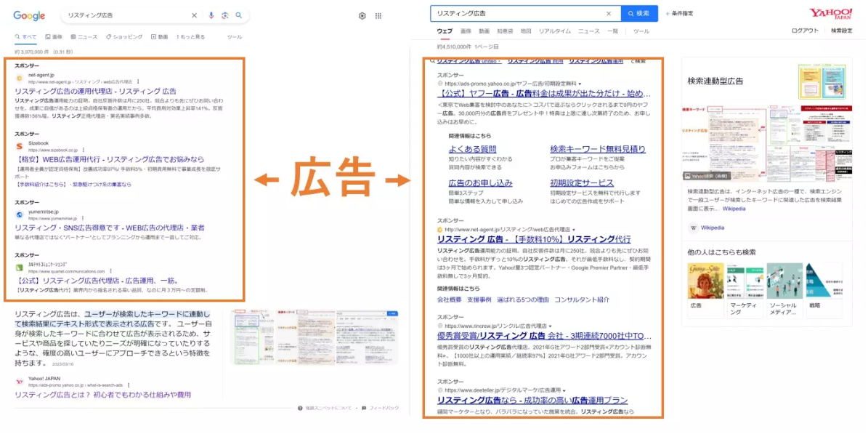Click the Sizebook S favicon

pos(20,146)
